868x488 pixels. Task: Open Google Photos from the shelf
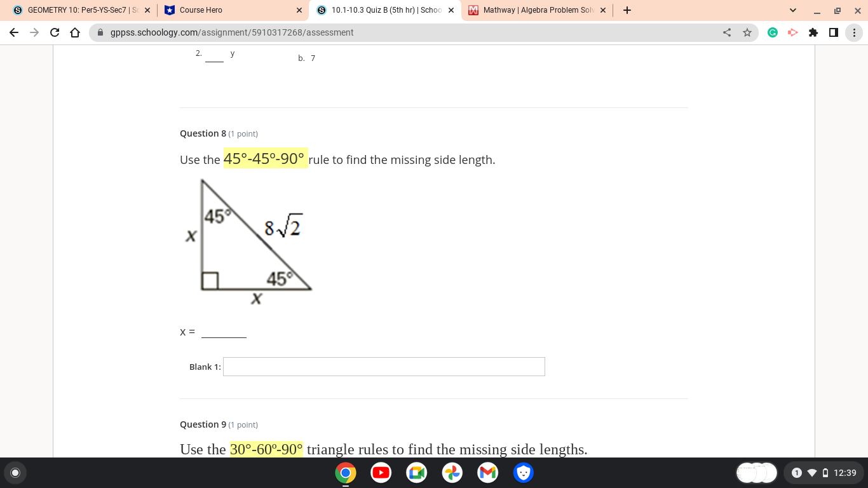pos(452,473)
